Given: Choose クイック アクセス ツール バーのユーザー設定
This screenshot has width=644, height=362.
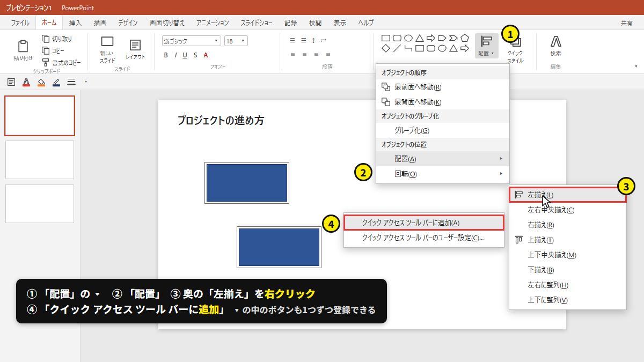Looking at the screenshot, I should coord(424,238).
